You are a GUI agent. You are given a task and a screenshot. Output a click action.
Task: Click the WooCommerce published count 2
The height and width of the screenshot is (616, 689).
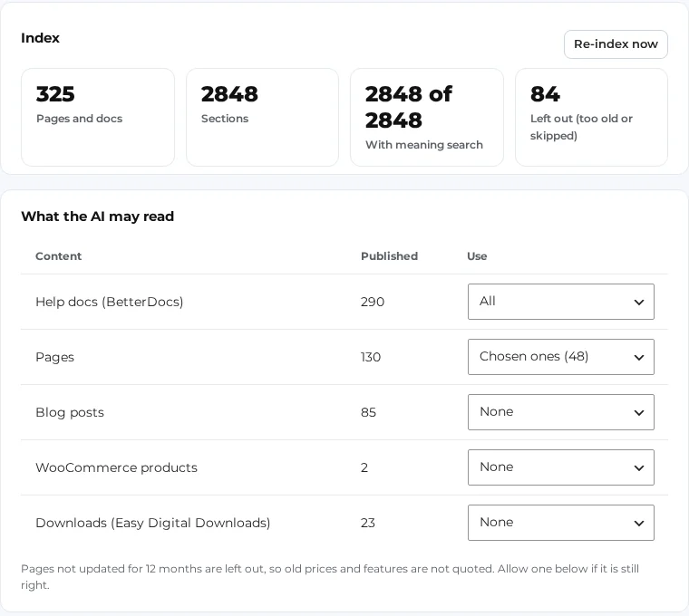pyautogui.click(x=364, y=468)
